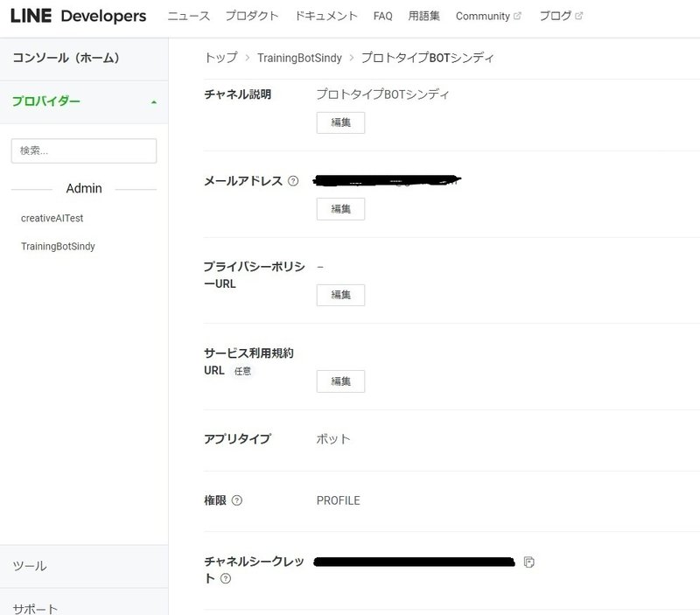Image resolution: width=700 pixels, height=615 pixels.
Task: Open the プロダクト menu item
Action: click(252, 16)
